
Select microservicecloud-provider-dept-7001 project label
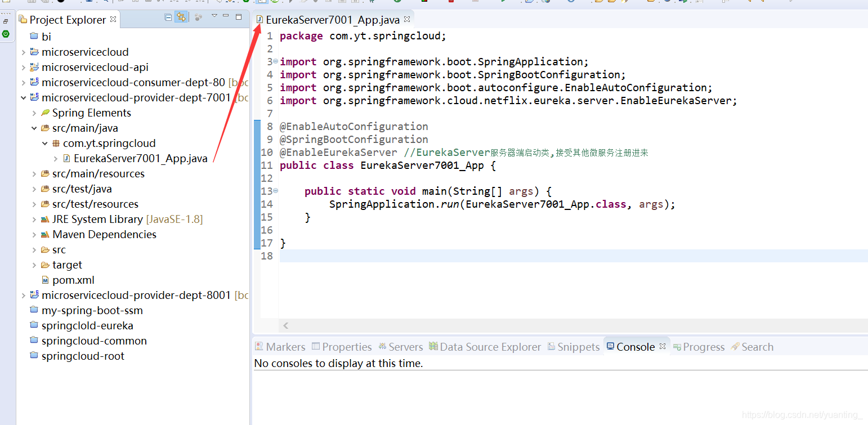136,97
